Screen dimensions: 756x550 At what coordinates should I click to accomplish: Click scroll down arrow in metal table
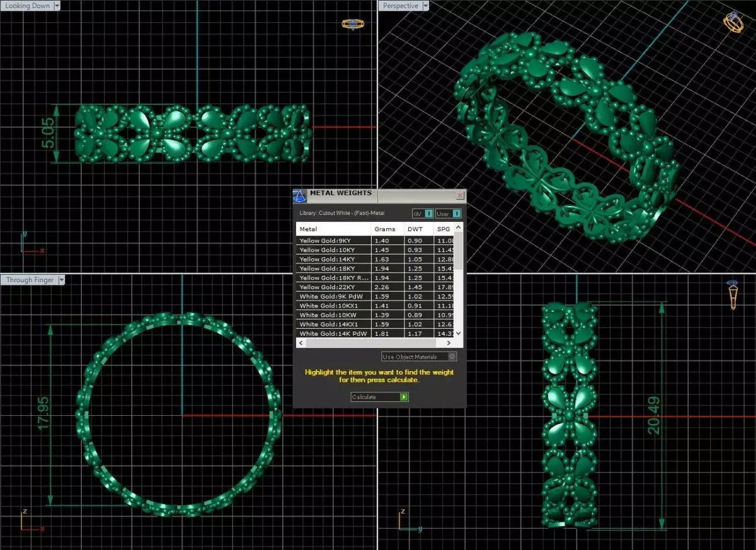pyautogui.click(x=459, y=333)
